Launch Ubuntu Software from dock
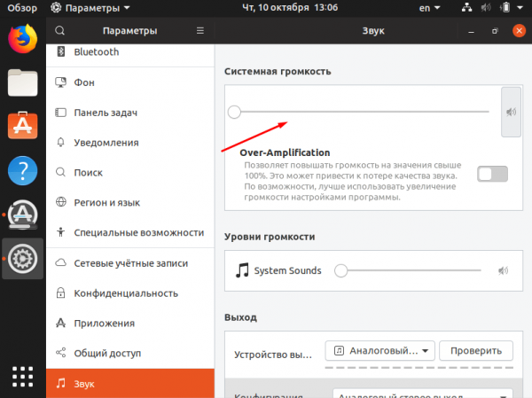This screenshot has height=398, width=532. [22, 125]
